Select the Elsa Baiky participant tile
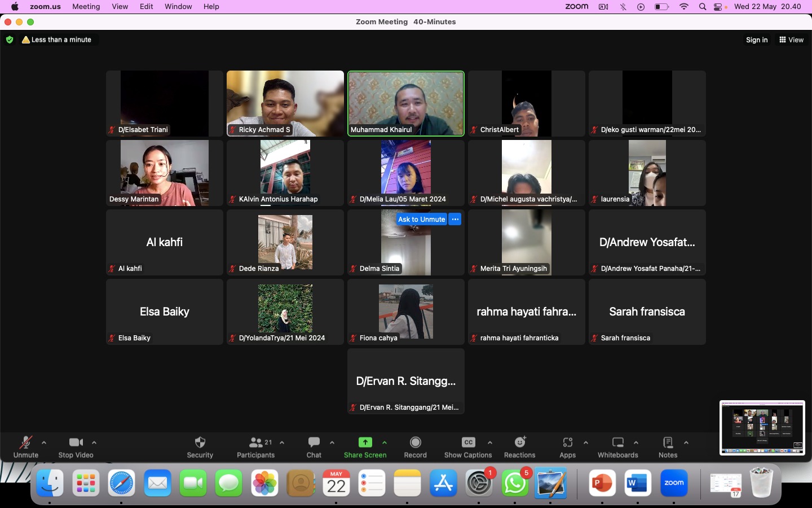The width and height of the screenshot is (812, 508). click(165, 312)
